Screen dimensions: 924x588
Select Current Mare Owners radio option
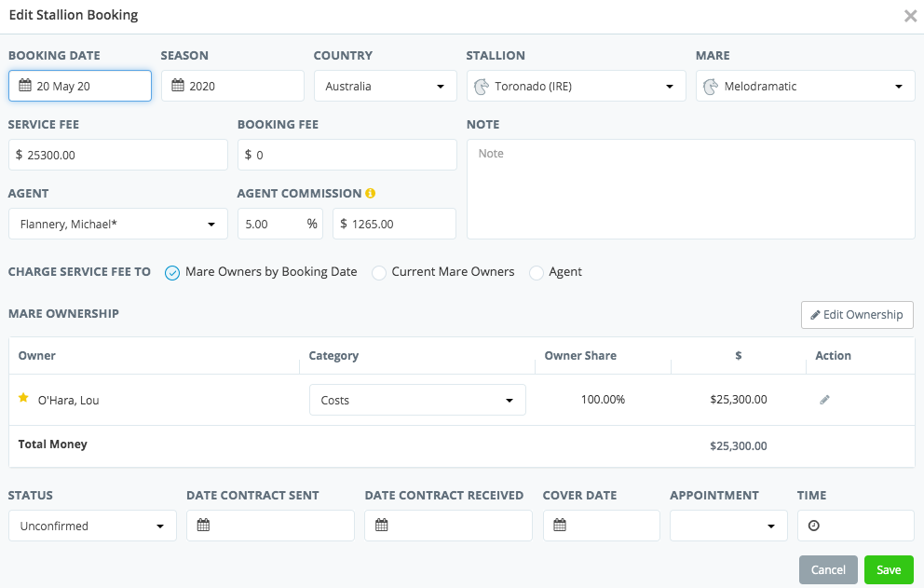click(x=378, y=272)
